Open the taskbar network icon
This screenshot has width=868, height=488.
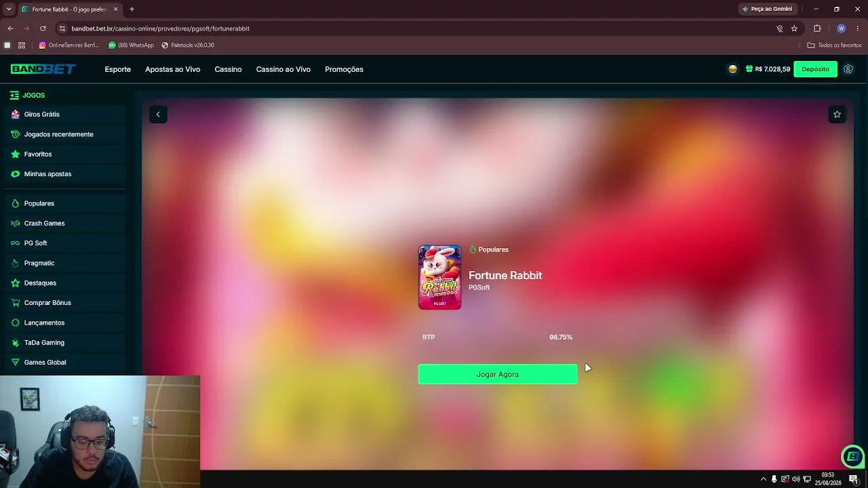click(x=807, y=479)
